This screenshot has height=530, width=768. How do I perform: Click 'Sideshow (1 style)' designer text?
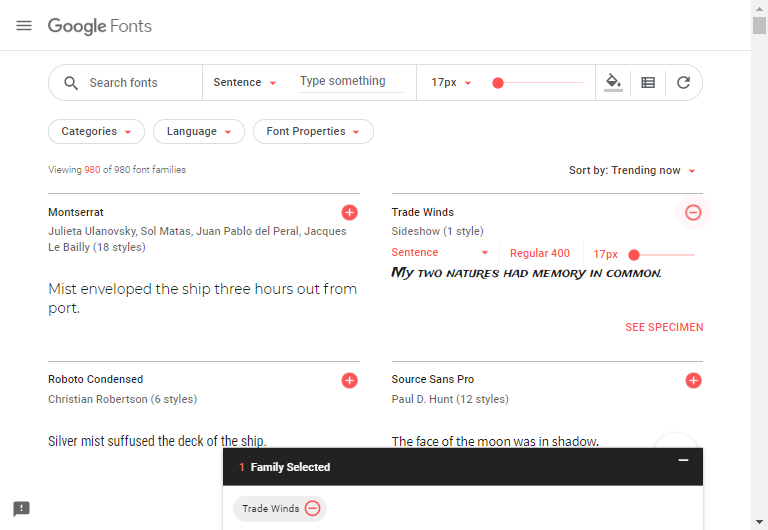click(x=437, y=231)
